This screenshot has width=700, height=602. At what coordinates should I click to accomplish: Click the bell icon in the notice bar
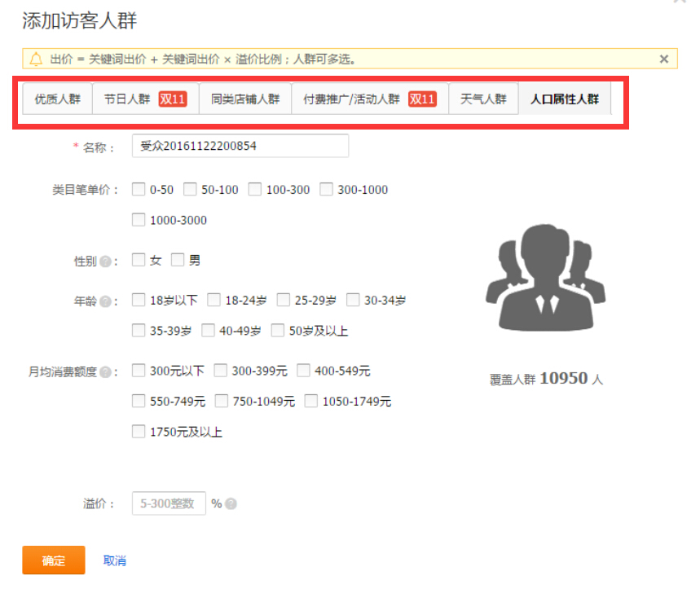(36, 59)
